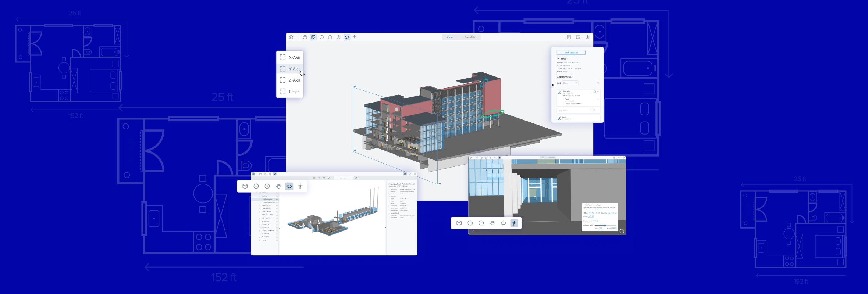Image resolution: width=868 pixels, height=294 pixels.
Task: Toggle visibility eye for 2ND FLOOR
Action: click(x=277, y=218)
